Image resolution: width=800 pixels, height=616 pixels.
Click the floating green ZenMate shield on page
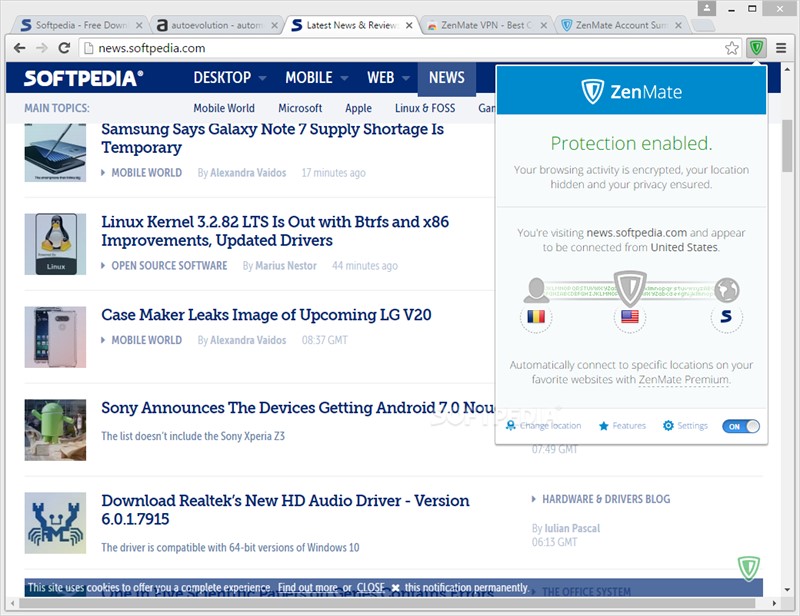tap(748, 568)
